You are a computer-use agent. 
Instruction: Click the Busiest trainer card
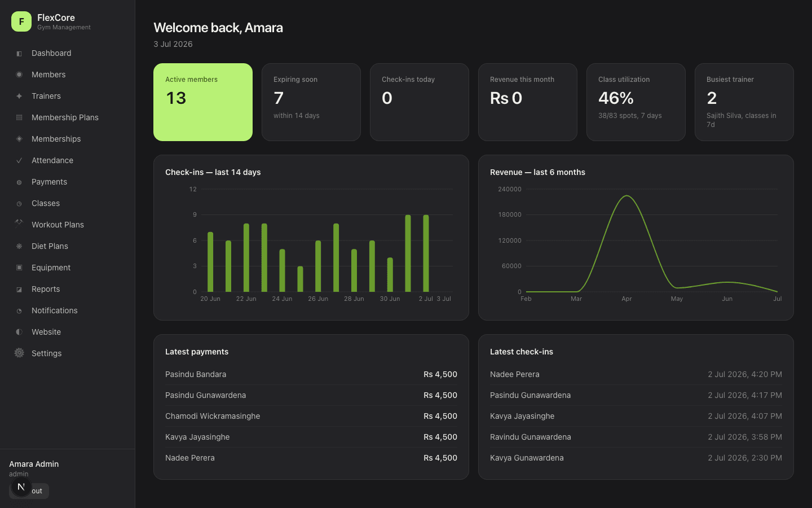pos(744,102)
